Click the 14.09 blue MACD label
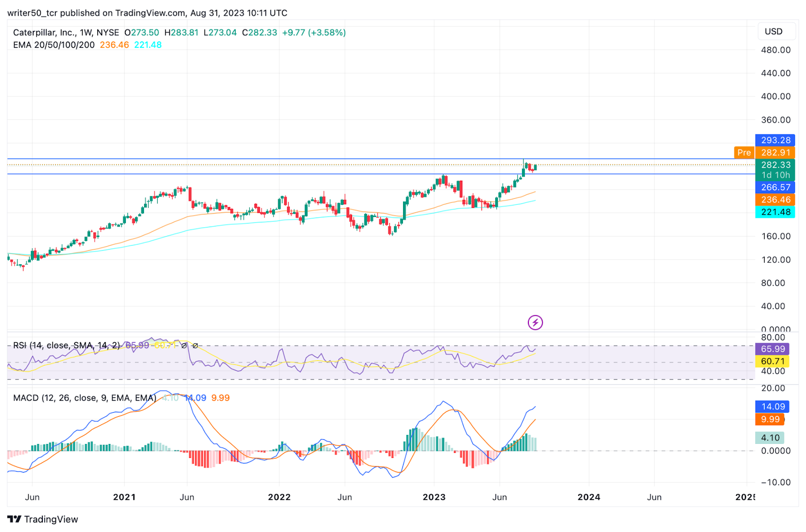 773,407
